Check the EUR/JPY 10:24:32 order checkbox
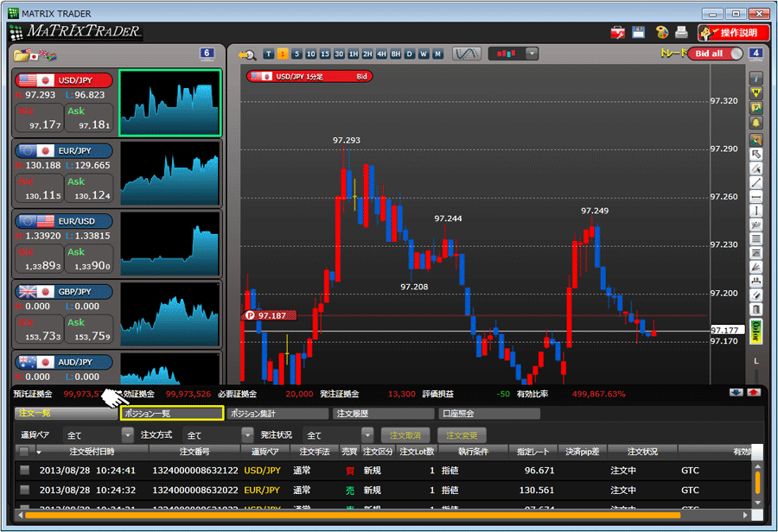The image size is (778, 532). click(x=24, y=490)
